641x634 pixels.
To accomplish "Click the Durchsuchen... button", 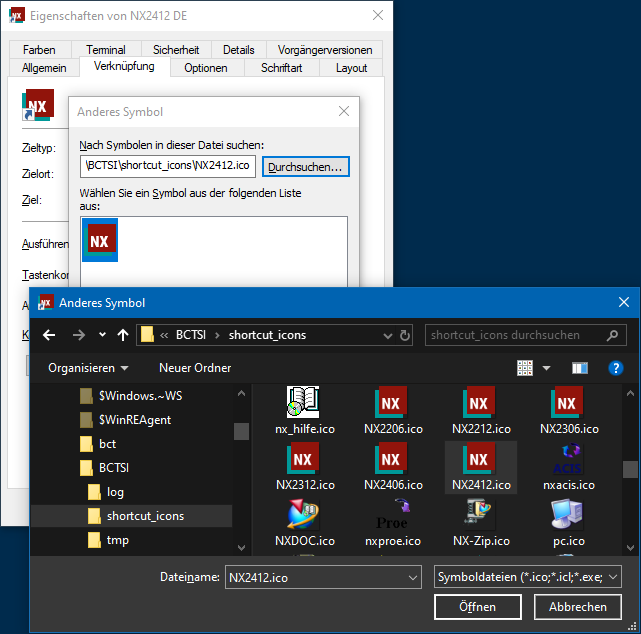I will pos(305,167).
